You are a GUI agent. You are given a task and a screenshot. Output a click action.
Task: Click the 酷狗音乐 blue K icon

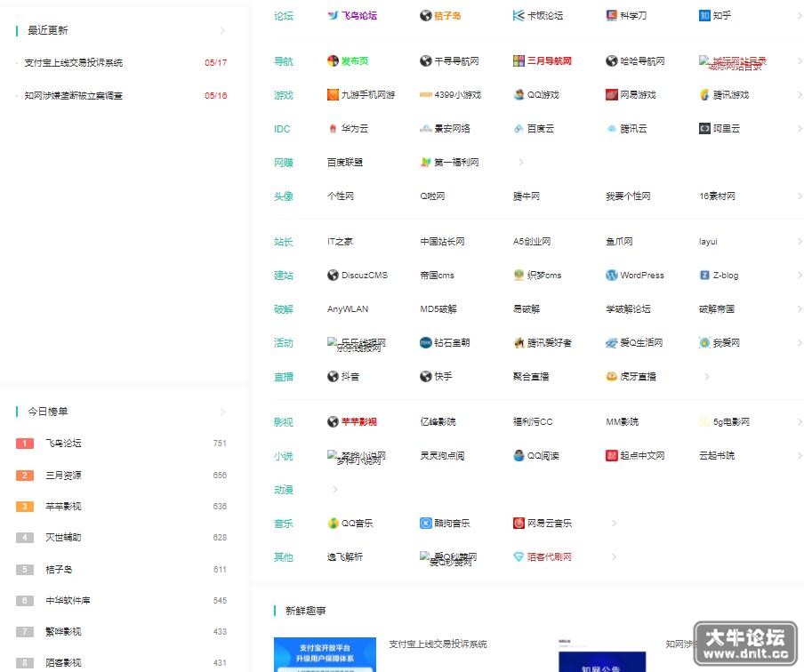(426, 524)
